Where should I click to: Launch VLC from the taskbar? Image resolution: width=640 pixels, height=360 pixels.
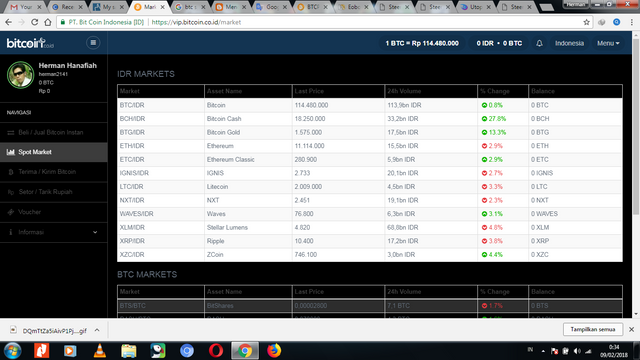point(99,351)
